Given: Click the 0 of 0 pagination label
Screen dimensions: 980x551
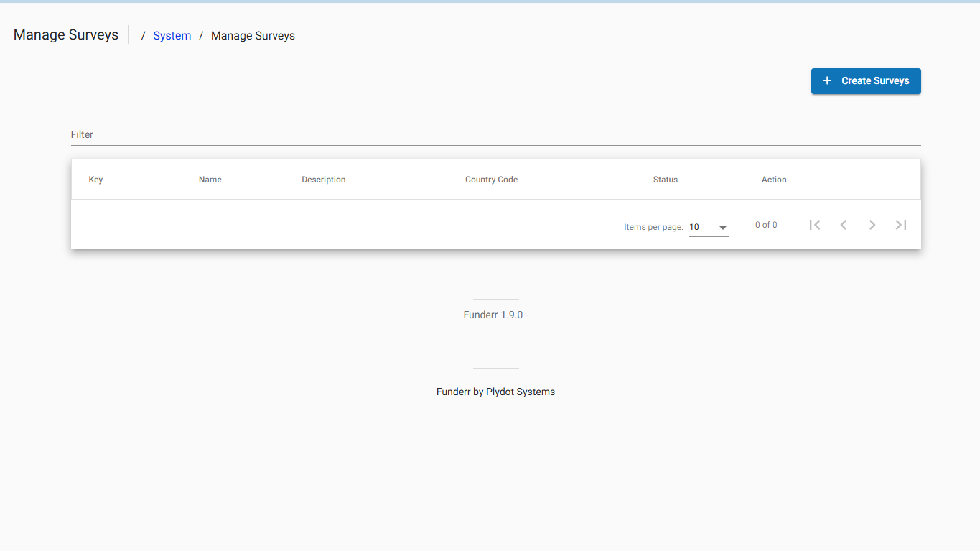Looking at the screenshot, I should tap(766, 224).
